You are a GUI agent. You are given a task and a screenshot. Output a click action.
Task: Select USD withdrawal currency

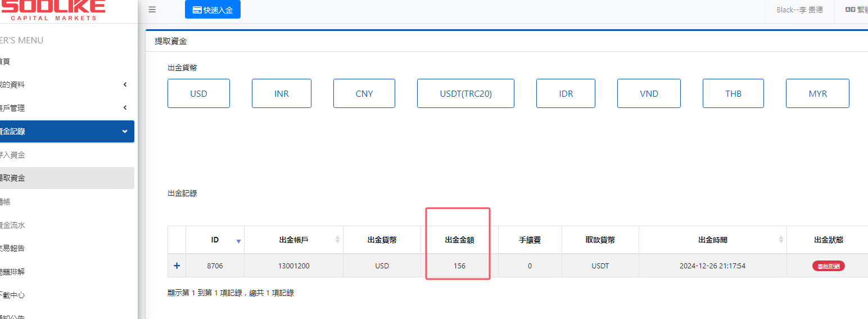(x=198, y=93)
